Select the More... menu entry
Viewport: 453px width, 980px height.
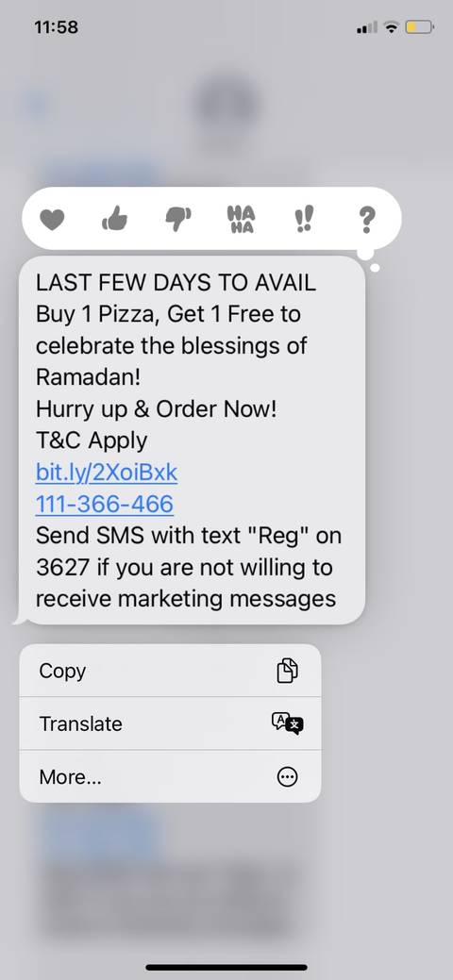(170, 777)
